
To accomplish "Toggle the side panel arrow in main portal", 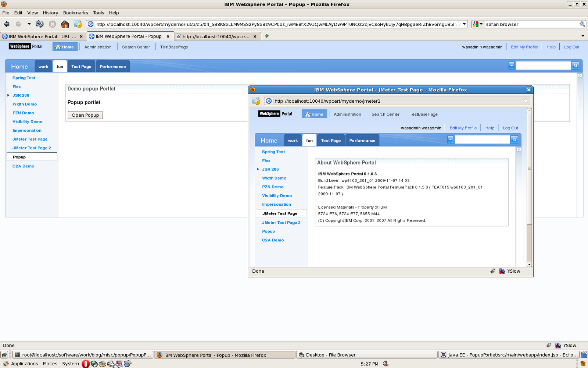I will tap(580, 75).
